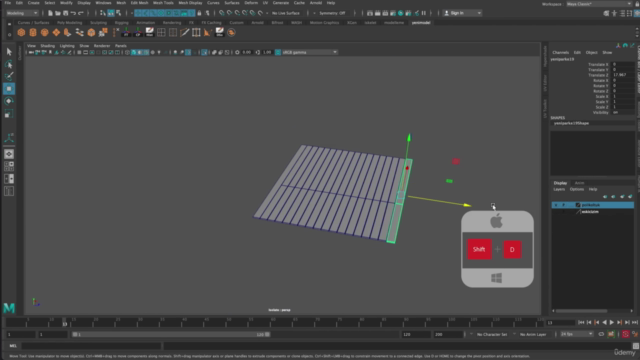
Task: Click the Hist shelf button
Action: tap(149, 32)
